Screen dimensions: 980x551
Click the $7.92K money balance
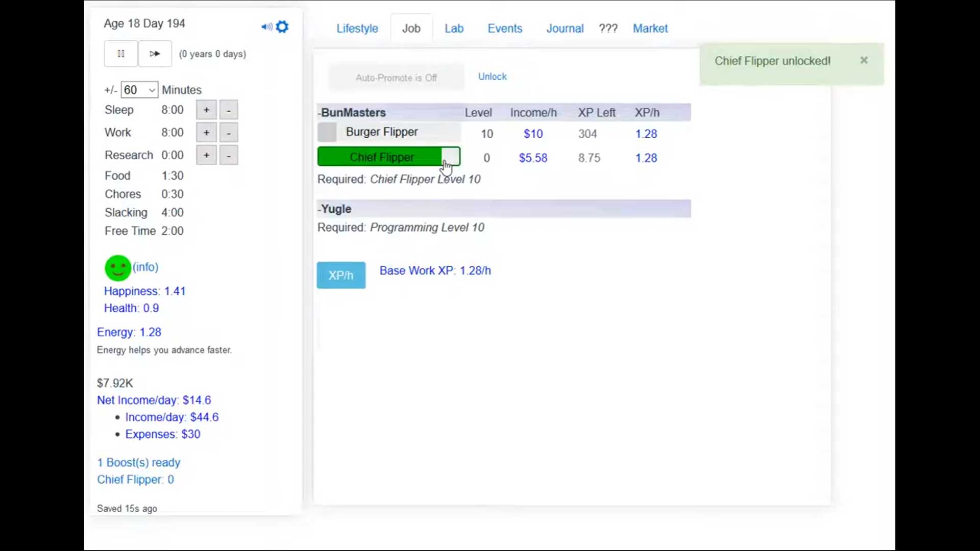[115, 383]
